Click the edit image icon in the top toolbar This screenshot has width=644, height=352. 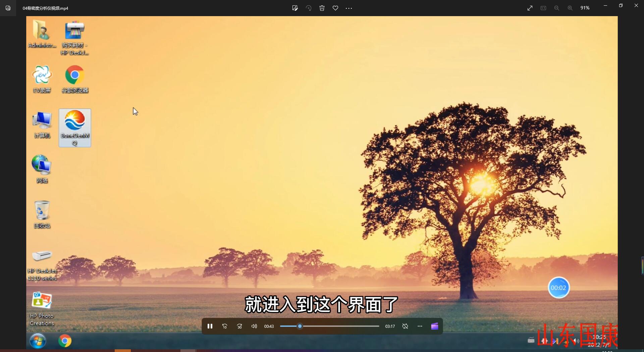(295, 8)
